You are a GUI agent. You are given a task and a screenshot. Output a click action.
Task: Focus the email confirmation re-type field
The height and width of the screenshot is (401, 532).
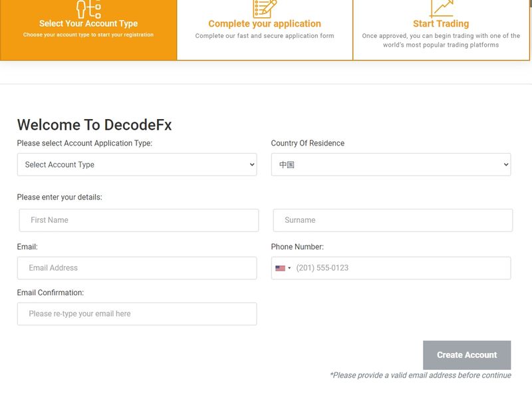pos(137,314)
